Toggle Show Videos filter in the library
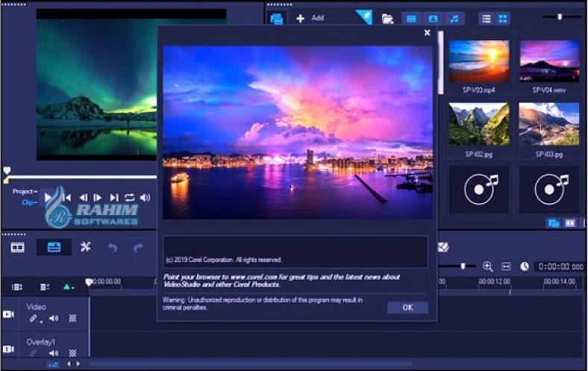 [411, 19]
